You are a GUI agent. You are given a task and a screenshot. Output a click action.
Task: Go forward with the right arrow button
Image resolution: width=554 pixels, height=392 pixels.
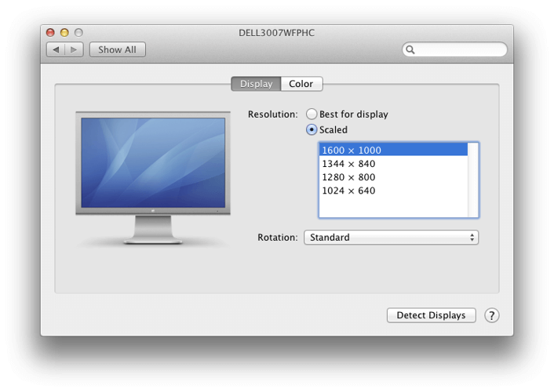(75, 50)
